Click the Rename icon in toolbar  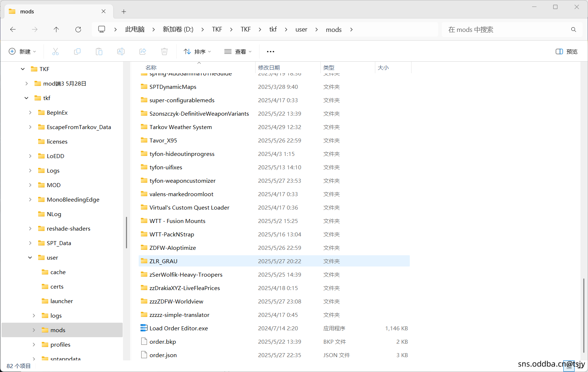[121, 51]
